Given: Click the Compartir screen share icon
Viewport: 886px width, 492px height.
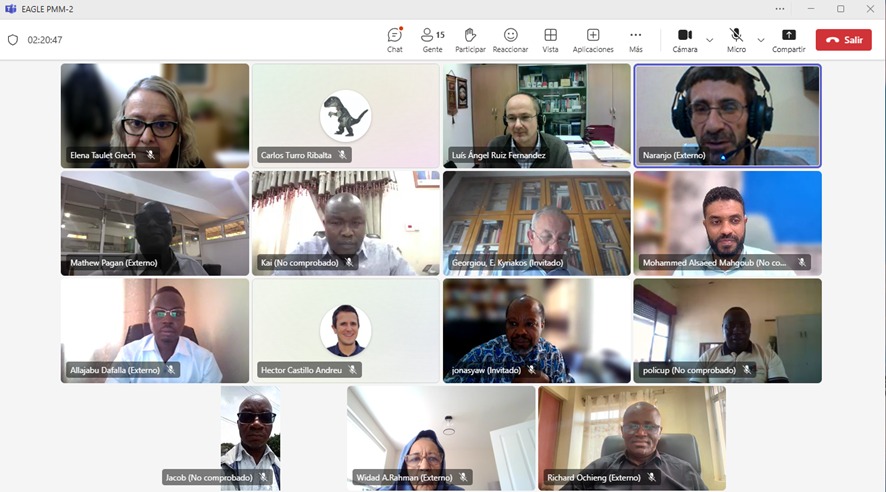Looking at the screenshot, I should coord(788,39).
